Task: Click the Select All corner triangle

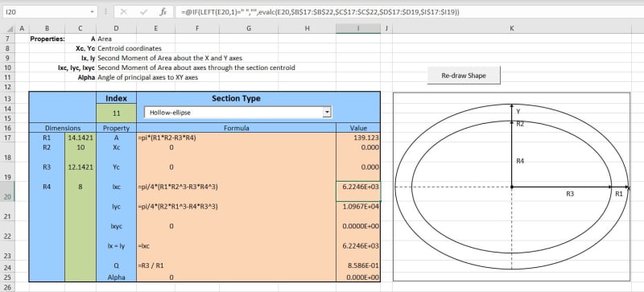Action: click(10, 29)
